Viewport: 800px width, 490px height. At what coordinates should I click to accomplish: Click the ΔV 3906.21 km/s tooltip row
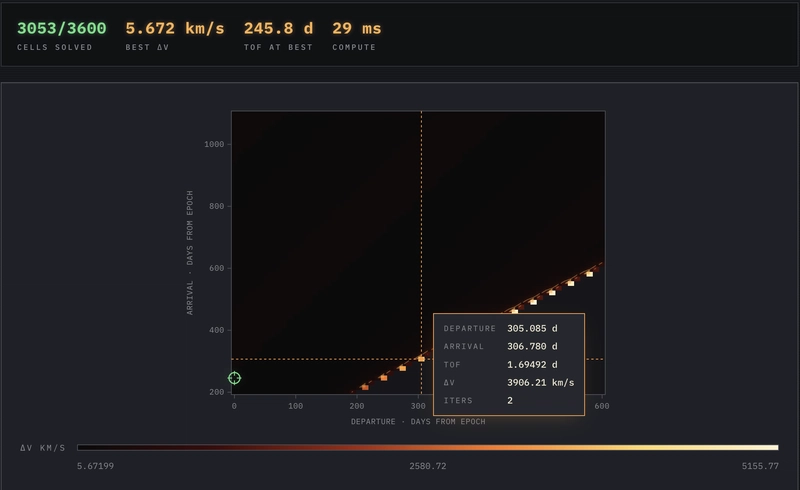click(509, 383)
